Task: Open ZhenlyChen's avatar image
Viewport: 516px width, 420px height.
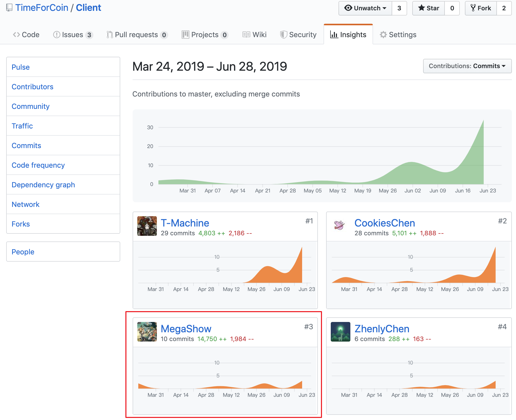Action: 341,332
